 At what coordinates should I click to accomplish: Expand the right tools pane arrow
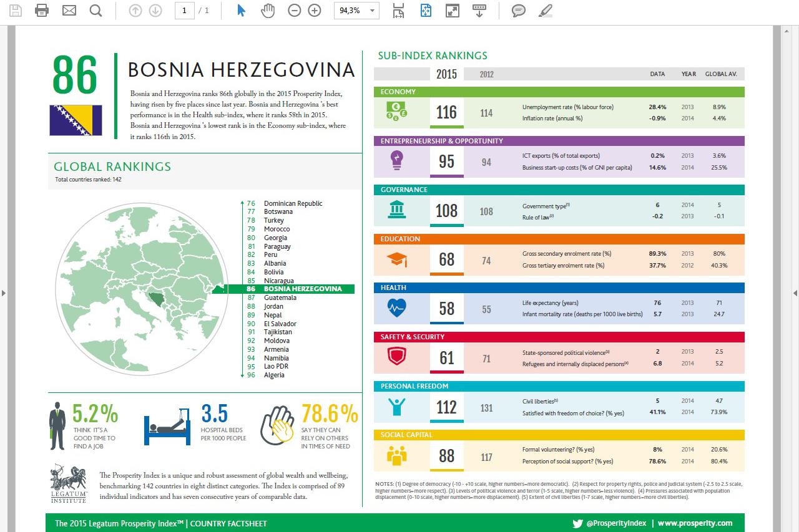click(795, 293)
